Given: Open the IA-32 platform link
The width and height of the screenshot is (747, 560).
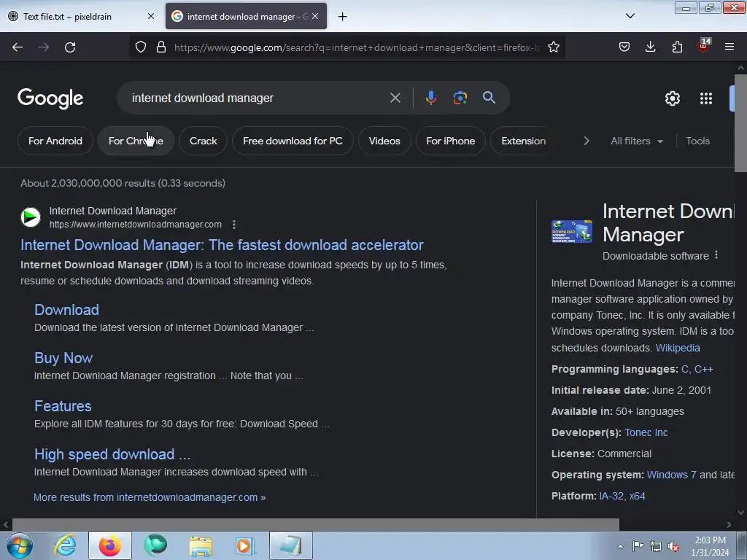Looking at the screenshot, I should pyautogui.click(x=611, y=496).
